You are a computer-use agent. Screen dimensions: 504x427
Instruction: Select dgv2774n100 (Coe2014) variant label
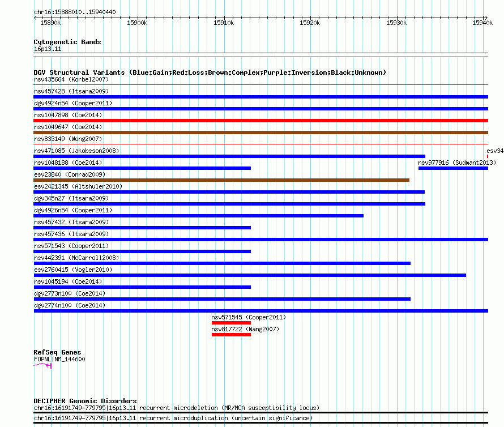click(x=70, y=305)
